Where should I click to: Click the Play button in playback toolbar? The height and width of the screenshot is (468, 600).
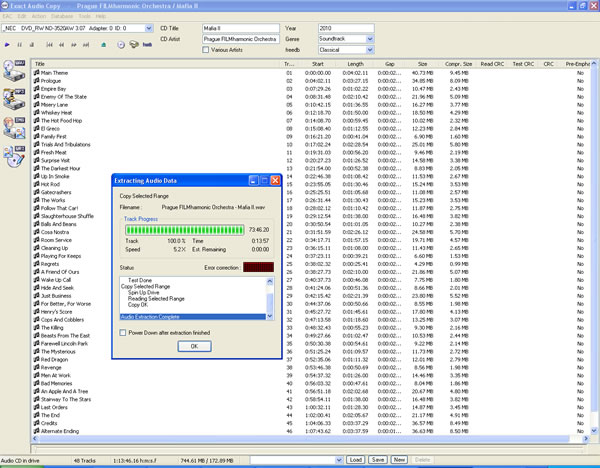point(8,45)
